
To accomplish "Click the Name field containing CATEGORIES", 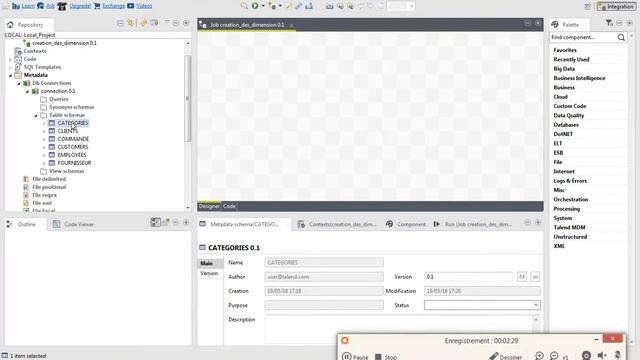I will pyautogui.click(x=324, y=262).
